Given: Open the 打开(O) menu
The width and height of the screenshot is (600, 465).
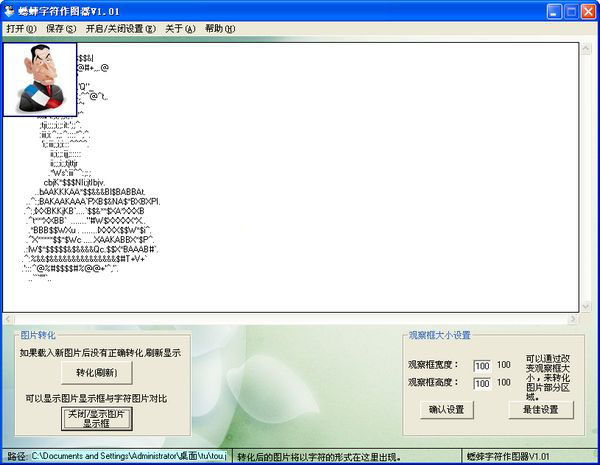Looking at the screenshot, I should point(21,29).
